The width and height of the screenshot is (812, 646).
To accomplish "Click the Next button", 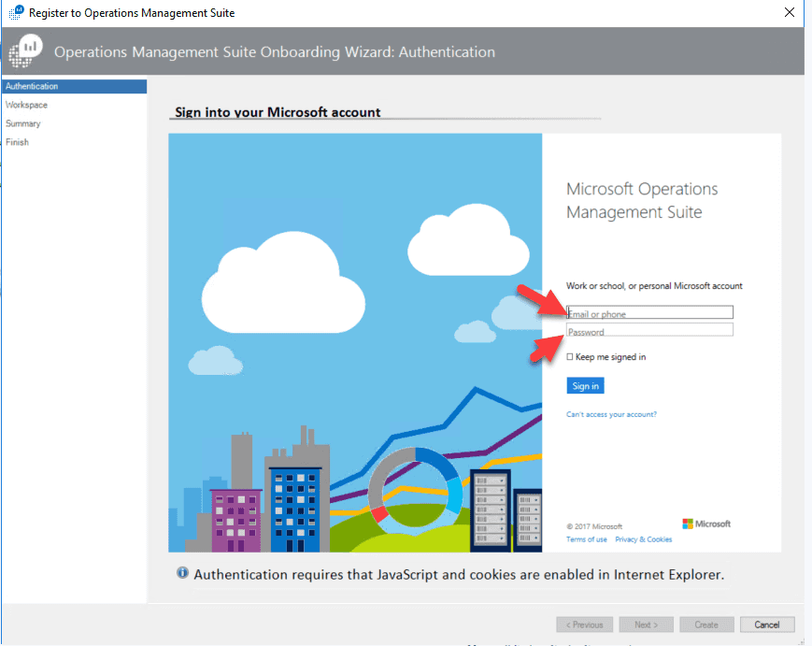I will (x=647, y=624).
